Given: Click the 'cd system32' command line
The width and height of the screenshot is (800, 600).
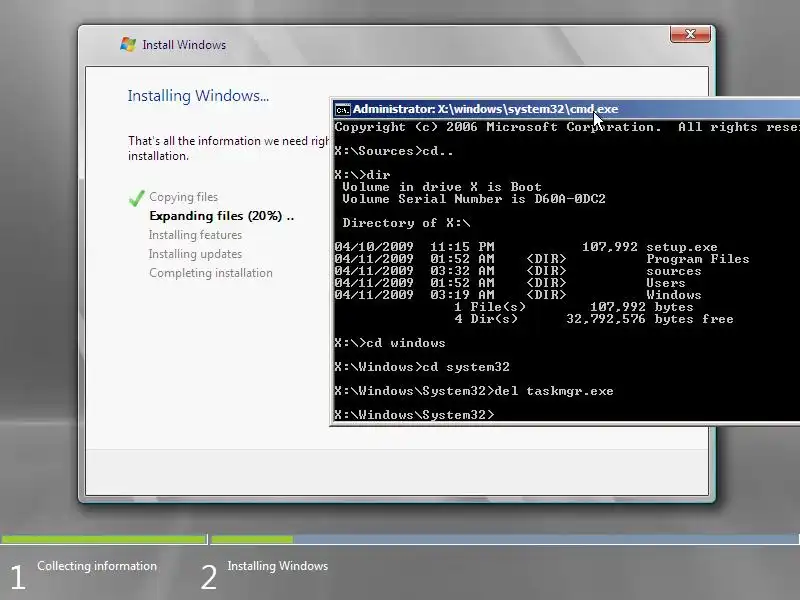Looking at the screenshot, I should [422, 367].
